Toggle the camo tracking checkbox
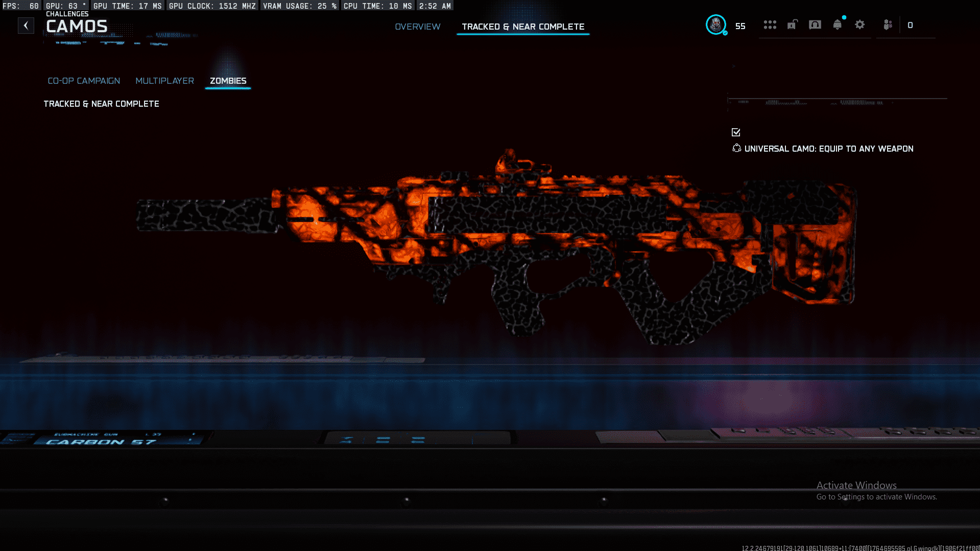980x551 pixels. click(x=736, y=132)
